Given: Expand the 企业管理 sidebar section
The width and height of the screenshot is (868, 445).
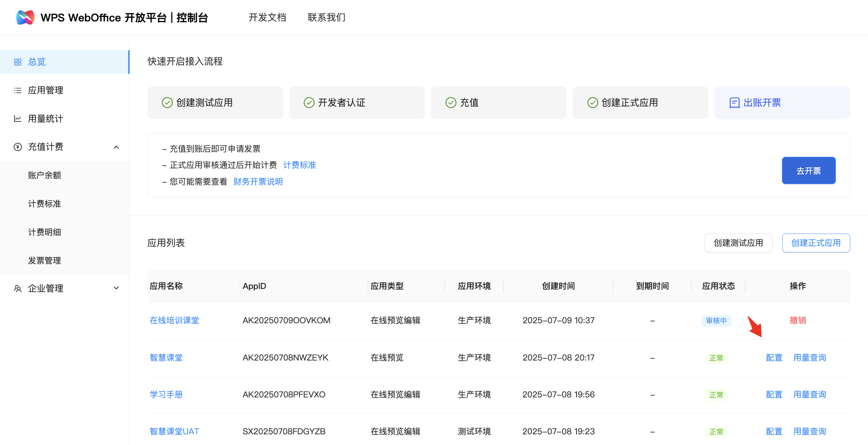Looking at the screenshot, I should 116,288.
